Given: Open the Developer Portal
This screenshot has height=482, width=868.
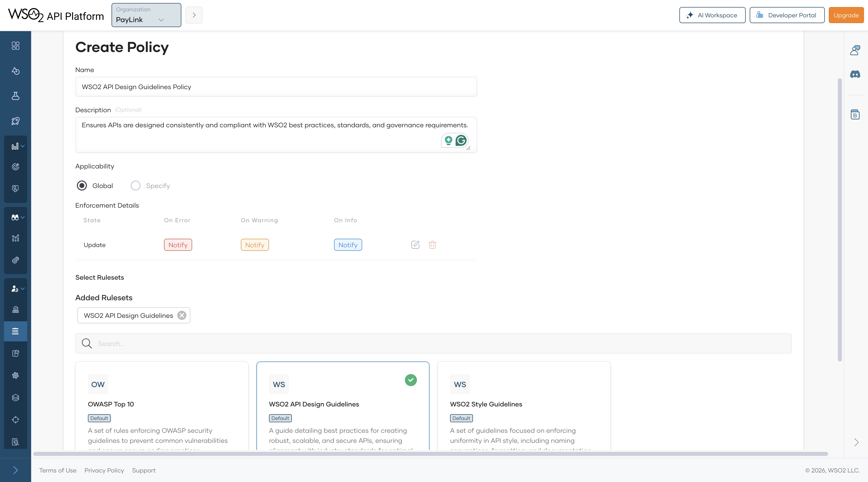Looking at the screenshot, I should 787,15.
